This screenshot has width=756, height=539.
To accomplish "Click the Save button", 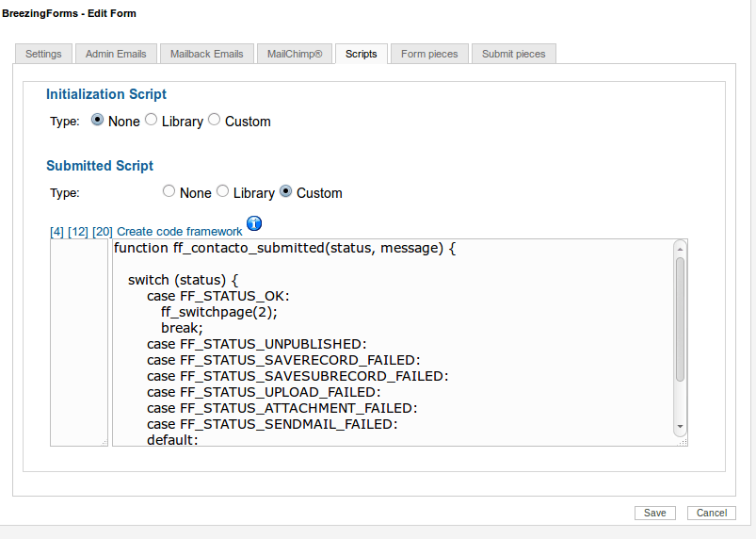I will (654, 513).
